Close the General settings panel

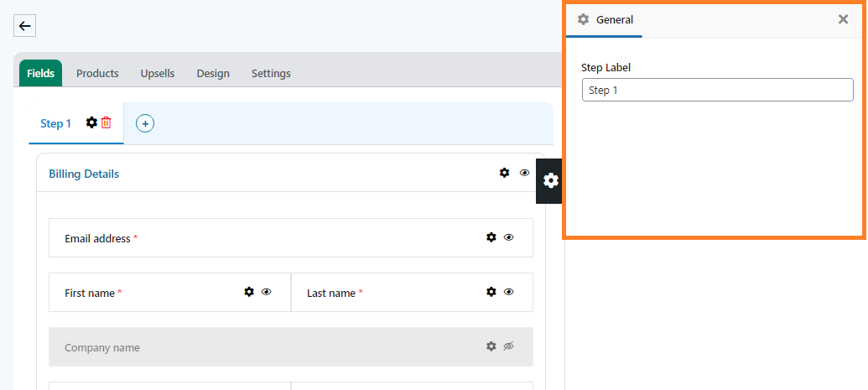click(x=843, y=19)
